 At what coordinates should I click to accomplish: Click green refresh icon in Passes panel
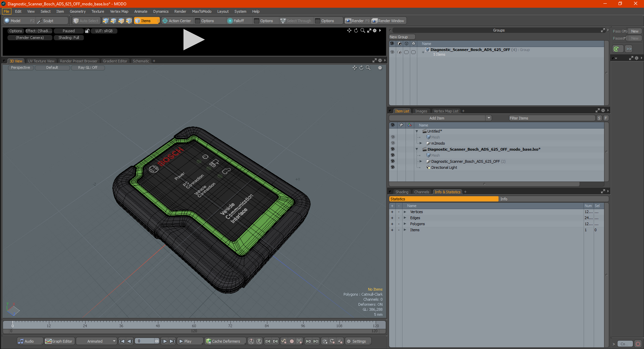point(616,49)
